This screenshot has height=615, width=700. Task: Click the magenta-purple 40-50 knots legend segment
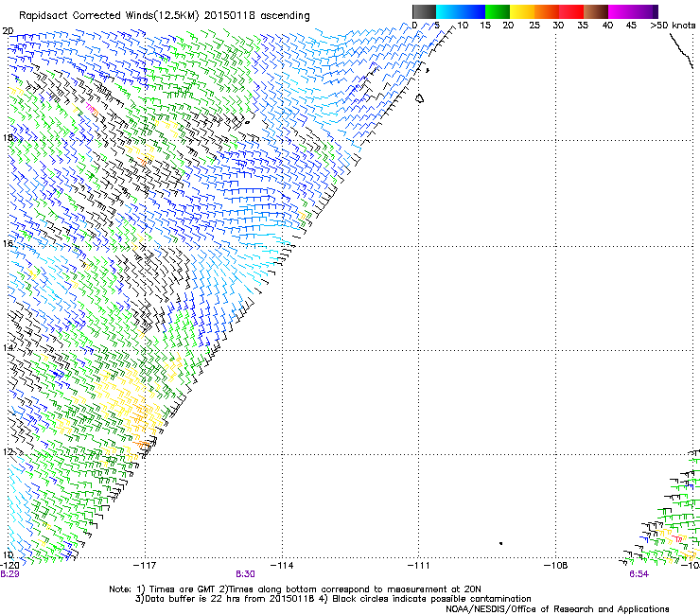pos(633,11)
